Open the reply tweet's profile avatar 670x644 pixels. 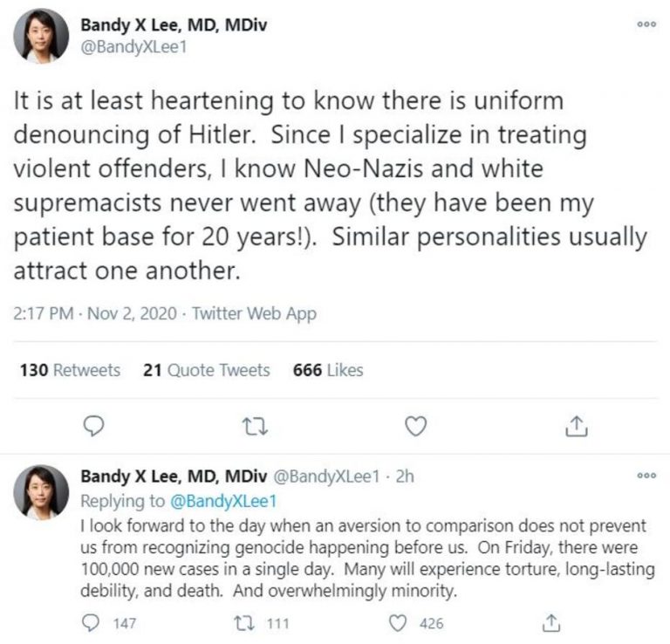(x=41, y=492)
